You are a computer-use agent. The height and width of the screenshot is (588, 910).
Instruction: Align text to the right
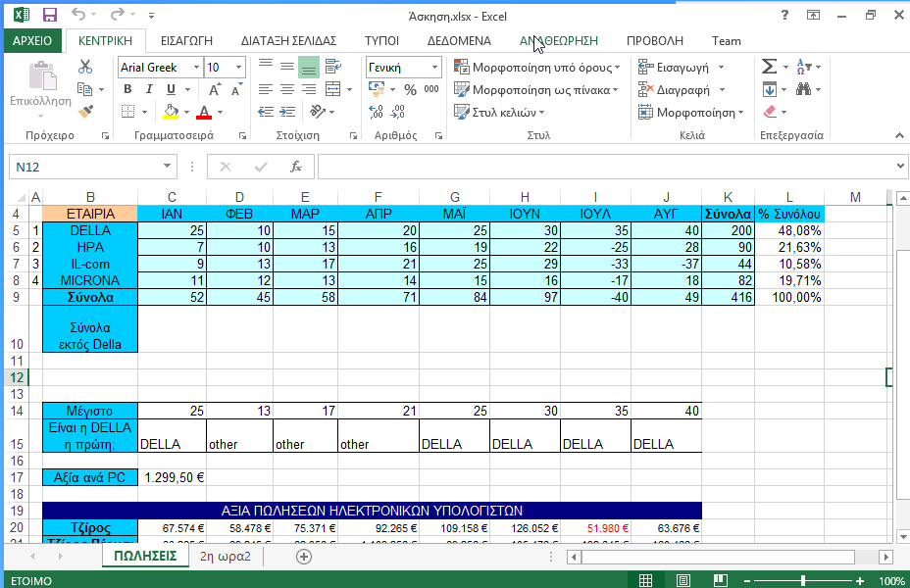[309, 89]
